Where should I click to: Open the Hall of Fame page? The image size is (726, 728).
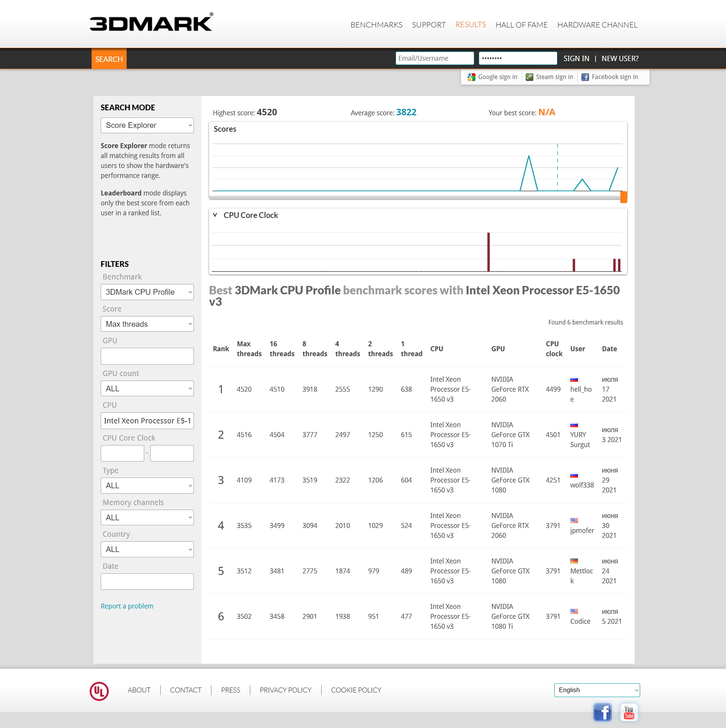522,25
